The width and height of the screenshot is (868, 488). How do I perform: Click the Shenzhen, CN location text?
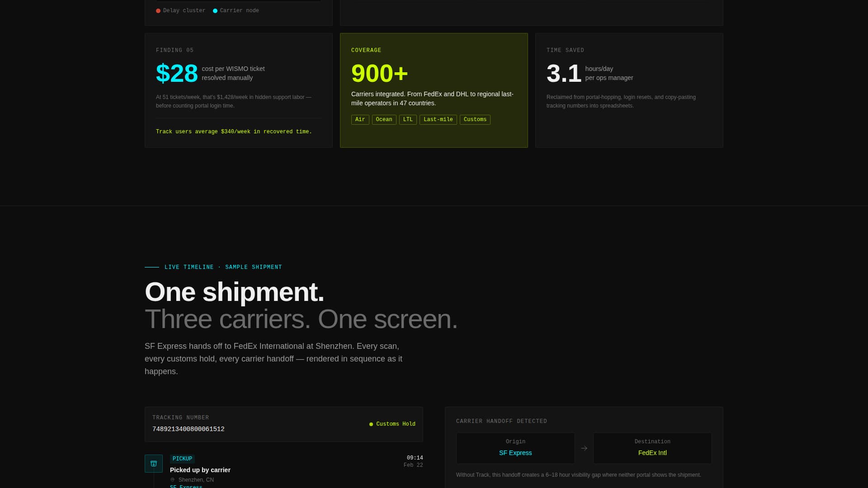[x=196, y=480]
